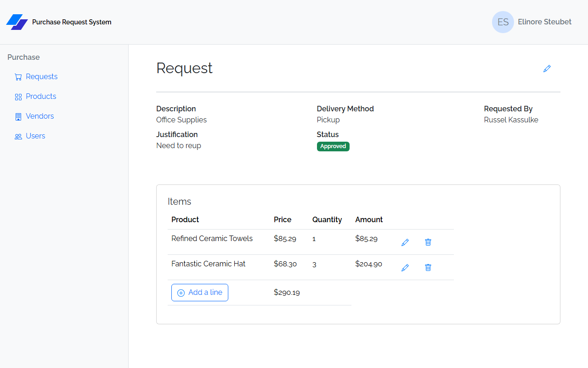Click the shopping cart Requests icon
This screenshot has width=588, height=368.
click(x=18, y=77)
